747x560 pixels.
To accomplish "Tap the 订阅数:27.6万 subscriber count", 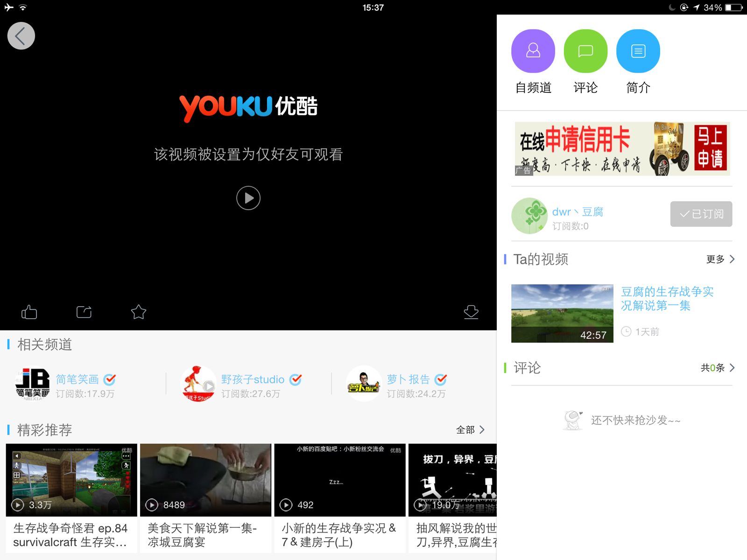I will tap(251, 394).
